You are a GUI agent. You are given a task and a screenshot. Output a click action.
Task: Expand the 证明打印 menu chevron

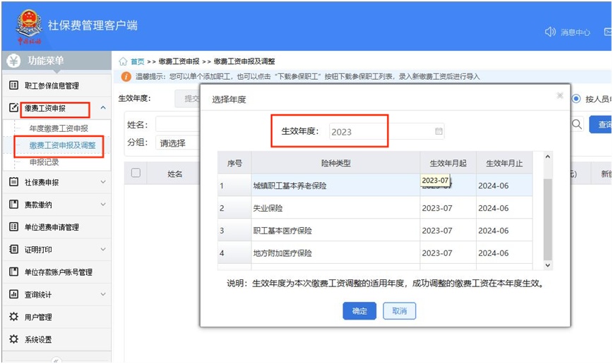point(103,249)
